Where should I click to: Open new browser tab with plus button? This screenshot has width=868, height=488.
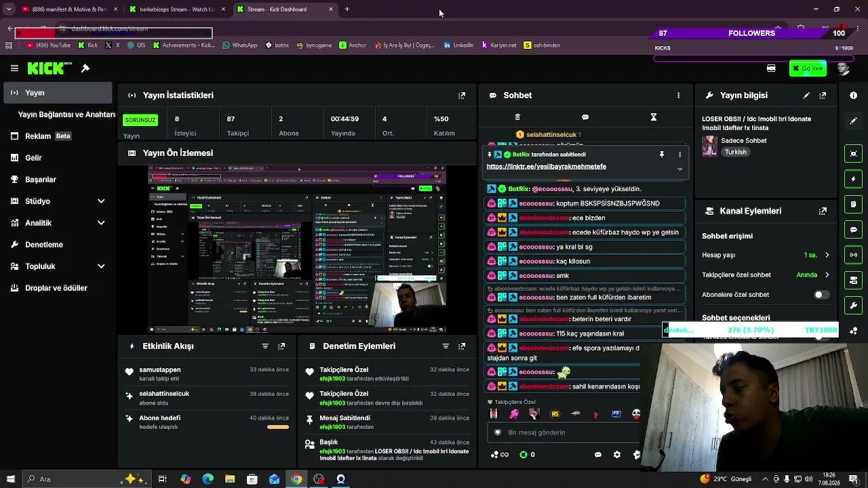(347, 9)
